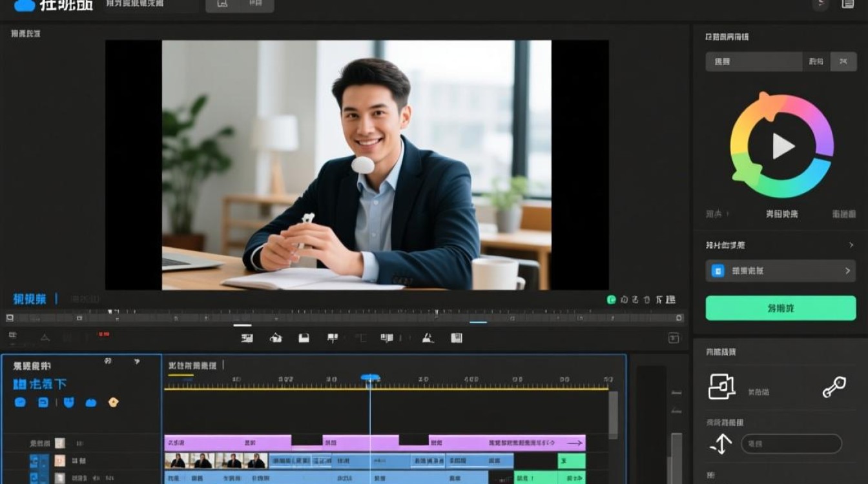Click the overlapping squares icon in lower right panel
868x484 pixels.
pyautogui.click(x=722, y=387)
